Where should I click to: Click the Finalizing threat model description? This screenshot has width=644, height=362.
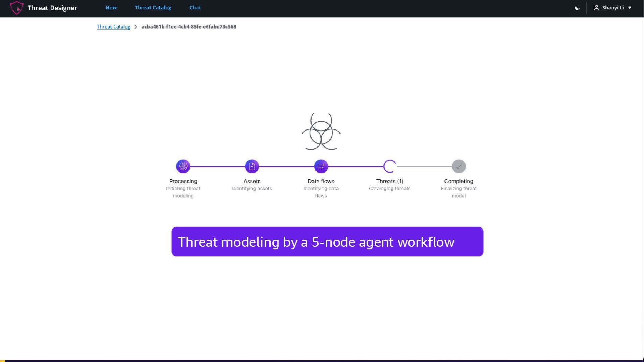coord(459,192)
